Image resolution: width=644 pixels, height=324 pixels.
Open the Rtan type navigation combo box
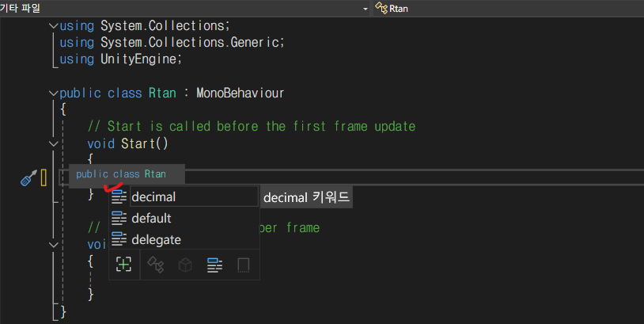click(x=509, y=8)
